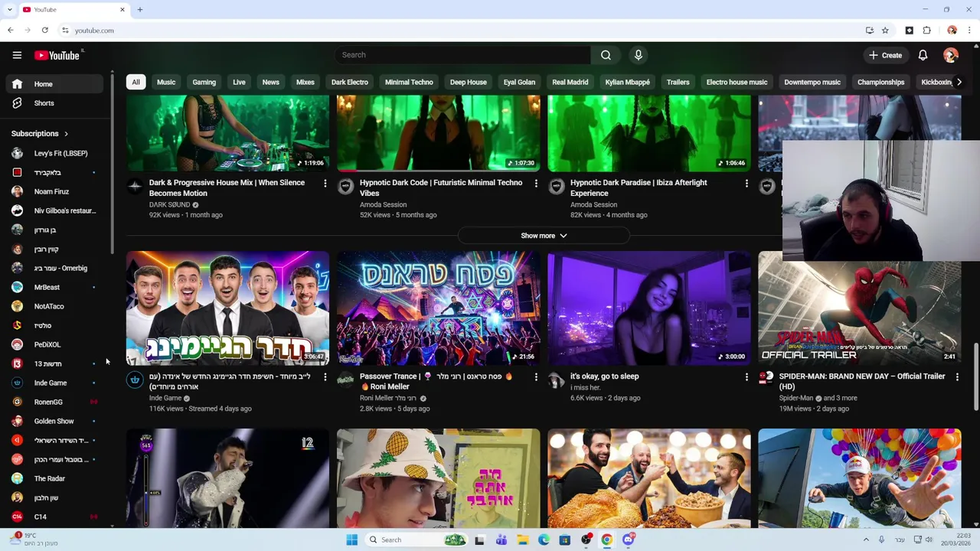This screenshot has width=980, height=551.
Task: Open the Spider-Man Official Trailer thumbnail
Action: [x=859, y=308]
